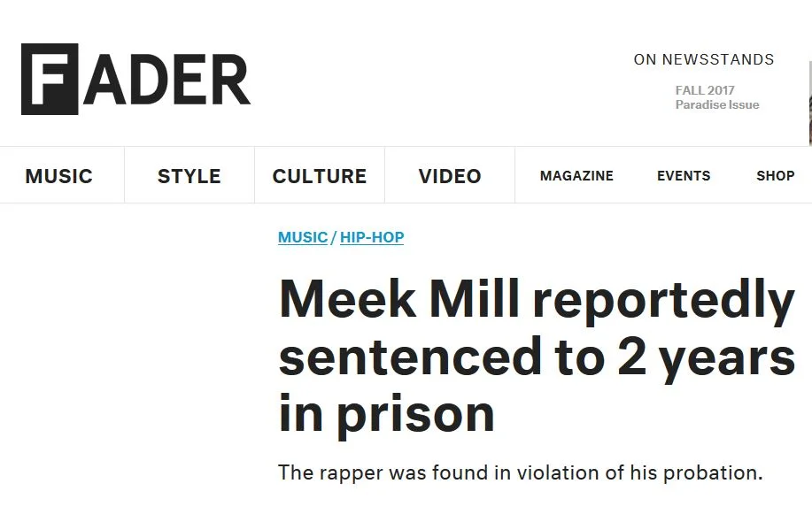Select the CULTURE navigation tab
Screen dimensions: 812x522
(x=319, y=176)
